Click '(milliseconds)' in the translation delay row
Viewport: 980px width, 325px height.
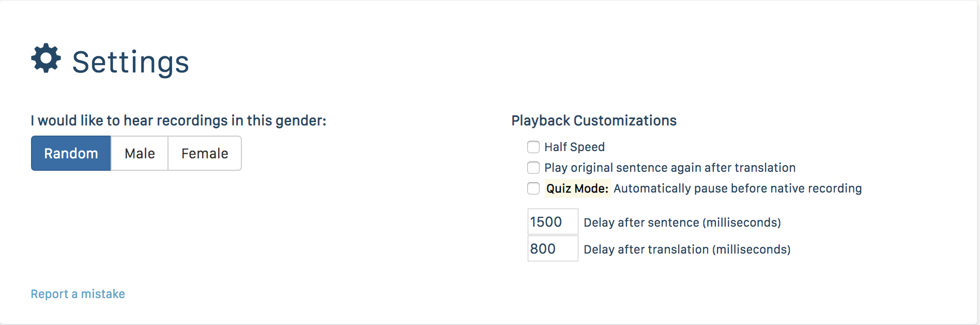pyautogui.click(x=751, y=249)
